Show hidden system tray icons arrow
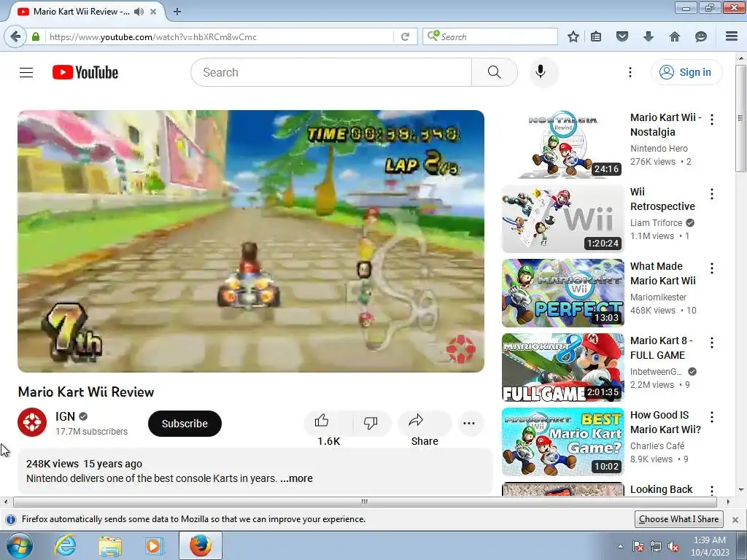Viewport: 747px width, 560px height. click(x=620, y=546)
